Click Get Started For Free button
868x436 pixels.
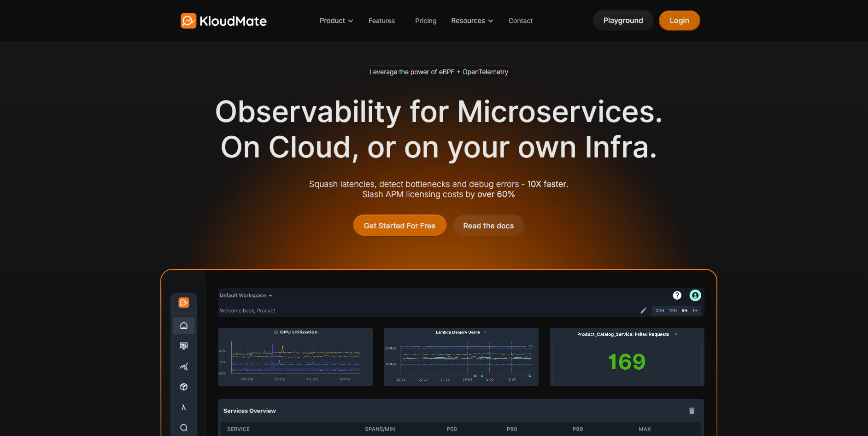point(399,226)
